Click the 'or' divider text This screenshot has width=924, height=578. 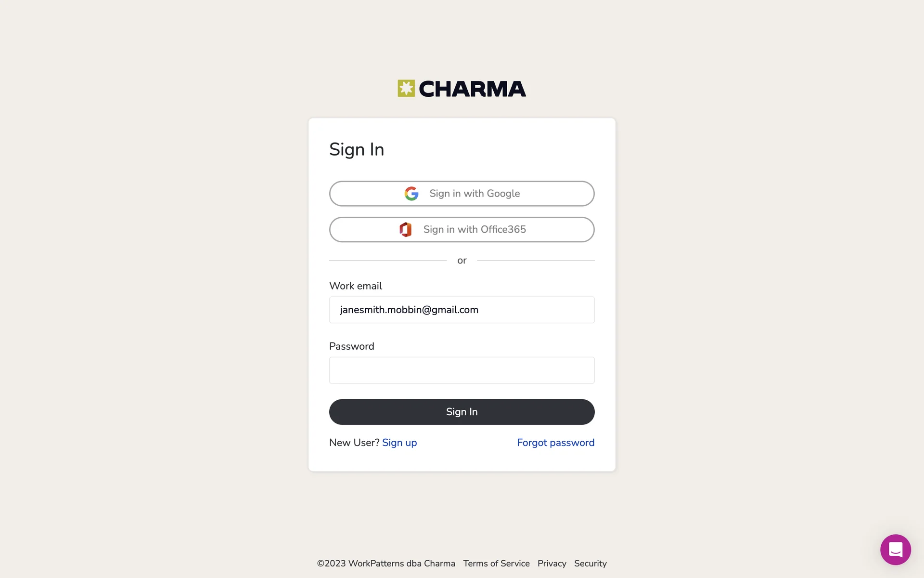[x=462, y=261]
